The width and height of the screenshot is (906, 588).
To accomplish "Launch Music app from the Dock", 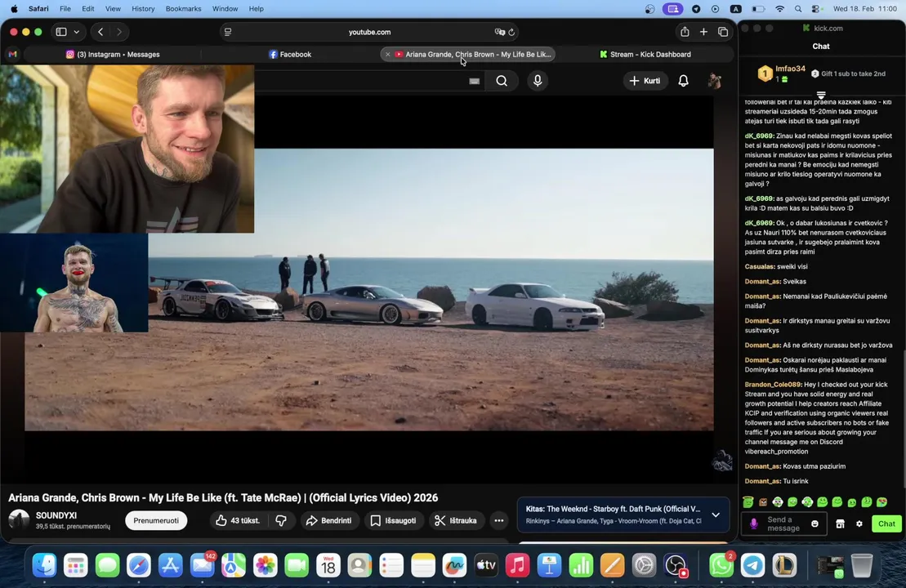I will click(x=518, y=565).
